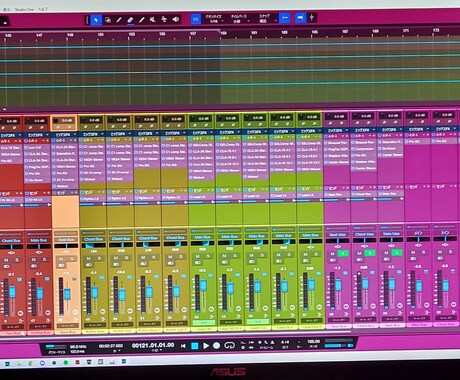This screenshot has width=460, height=380.
Task: Click ruler marker at bar 165
Action: 314,32
